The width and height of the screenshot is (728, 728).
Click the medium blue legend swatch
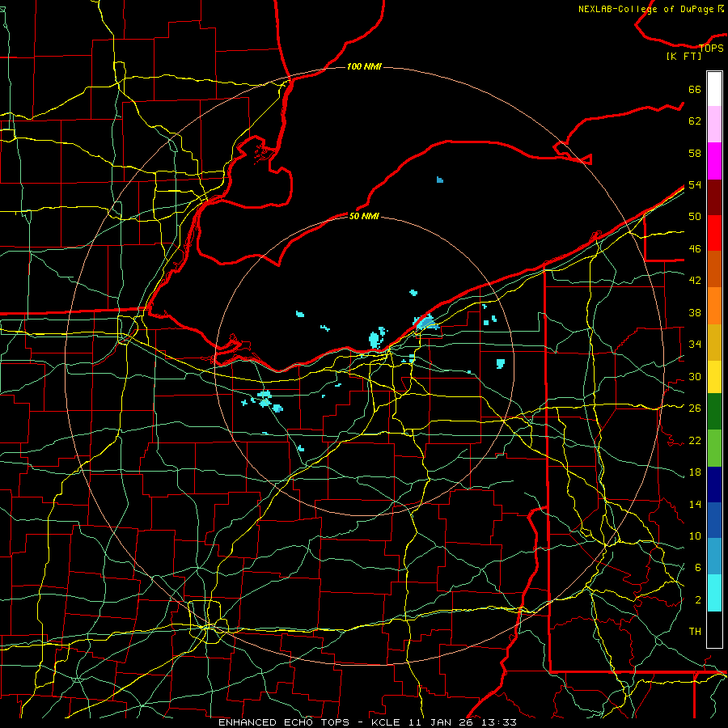[x=714, y=520]
